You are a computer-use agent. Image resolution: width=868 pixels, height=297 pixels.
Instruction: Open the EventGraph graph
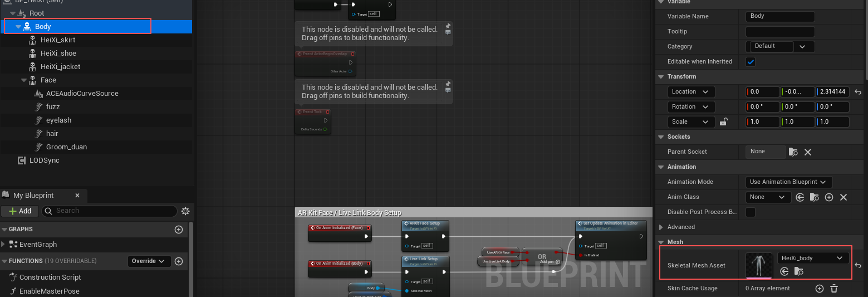pos(38,245)
